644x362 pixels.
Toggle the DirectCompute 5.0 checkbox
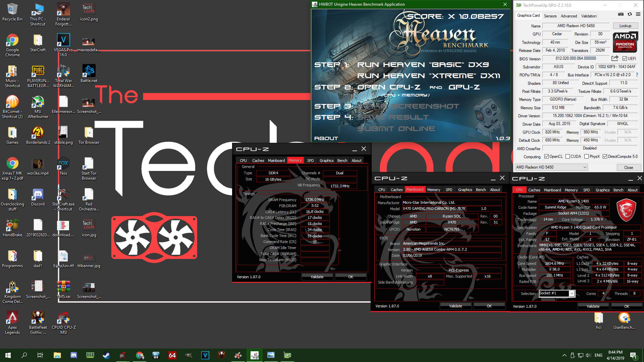pos(605,157)
